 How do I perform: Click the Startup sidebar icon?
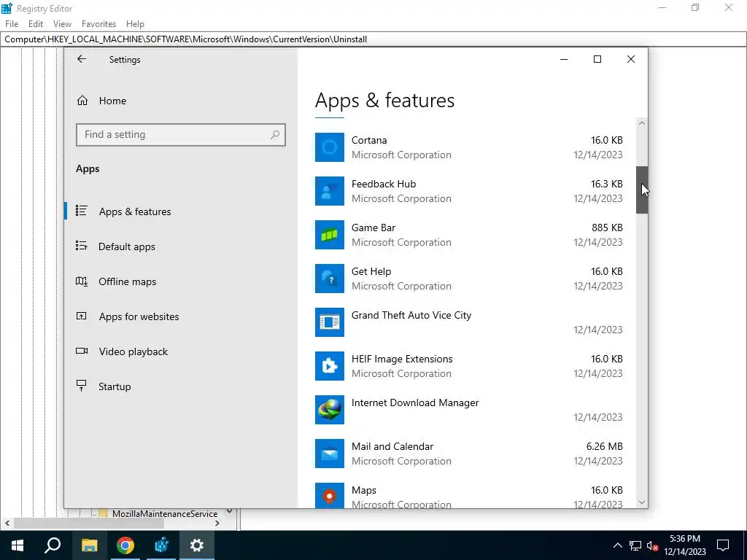[82, 386]
